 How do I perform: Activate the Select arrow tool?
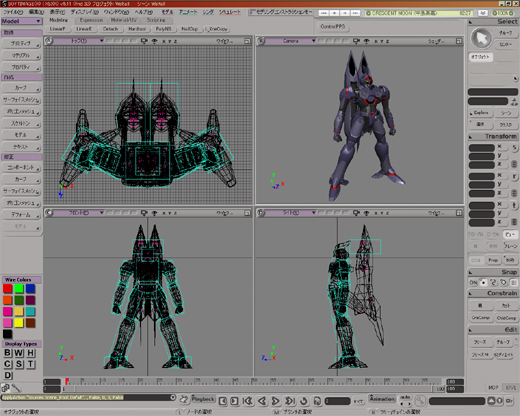[481, 38]
